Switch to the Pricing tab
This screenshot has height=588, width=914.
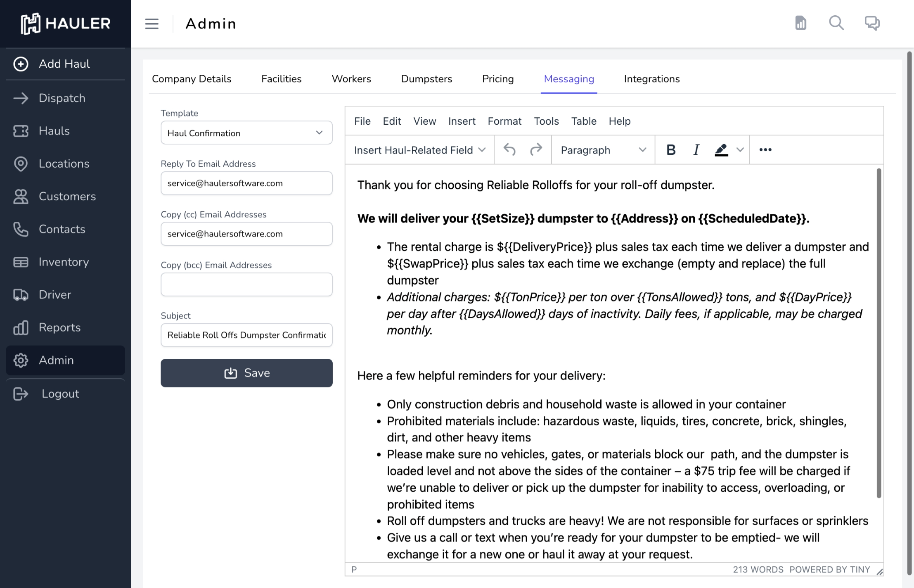click(x=498, y=79)
